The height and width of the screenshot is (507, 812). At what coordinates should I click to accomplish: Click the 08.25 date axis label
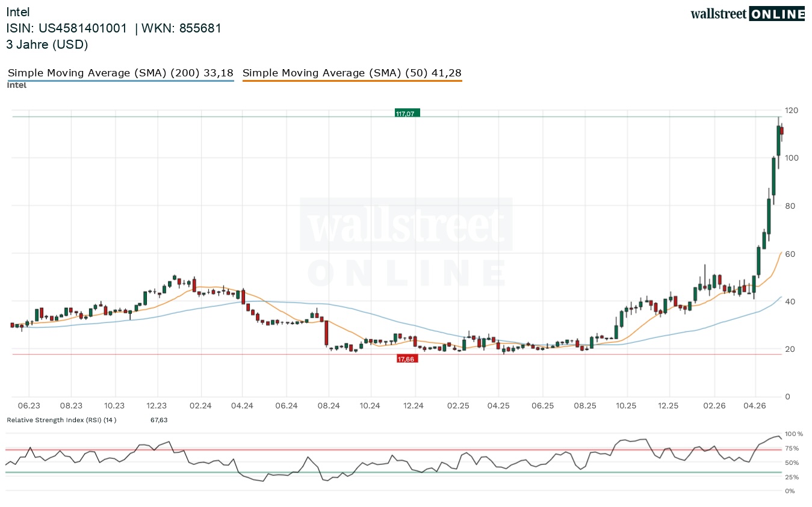[585, 406]
